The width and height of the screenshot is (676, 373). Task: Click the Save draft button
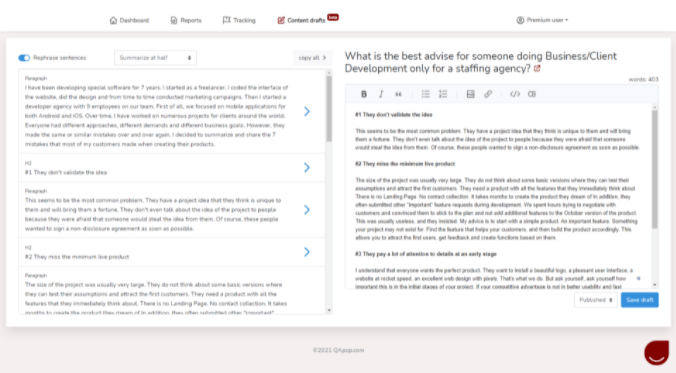[x=639, y=300]
